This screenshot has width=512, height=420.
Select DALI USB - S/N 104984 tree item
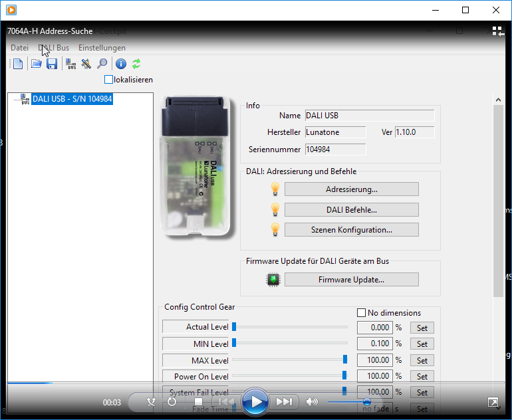[72, 99]
